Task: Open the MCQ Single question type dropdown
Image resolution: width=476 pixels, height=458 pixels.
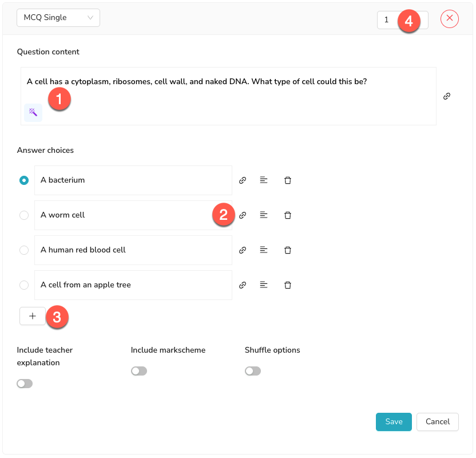Action: 58,18
